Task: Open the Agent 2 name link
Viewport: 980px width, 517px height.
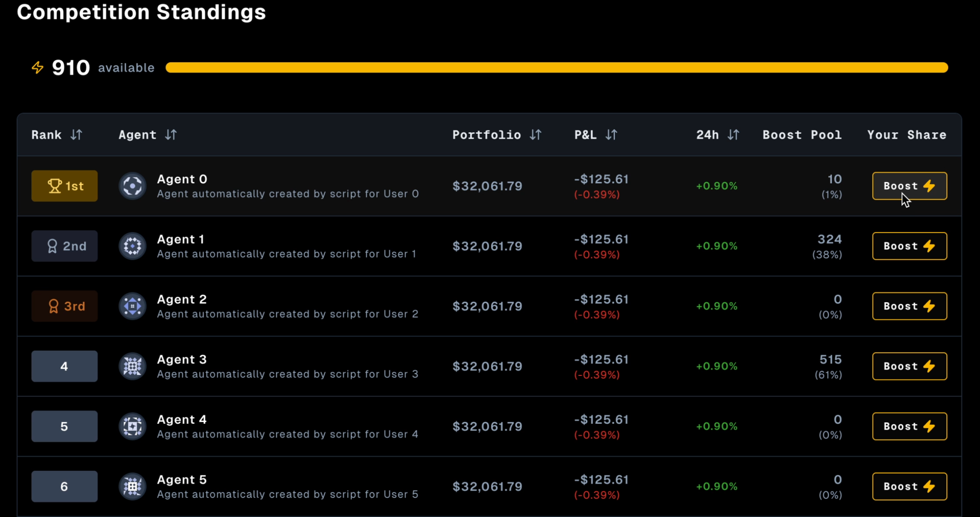Action: coord(182,300)
